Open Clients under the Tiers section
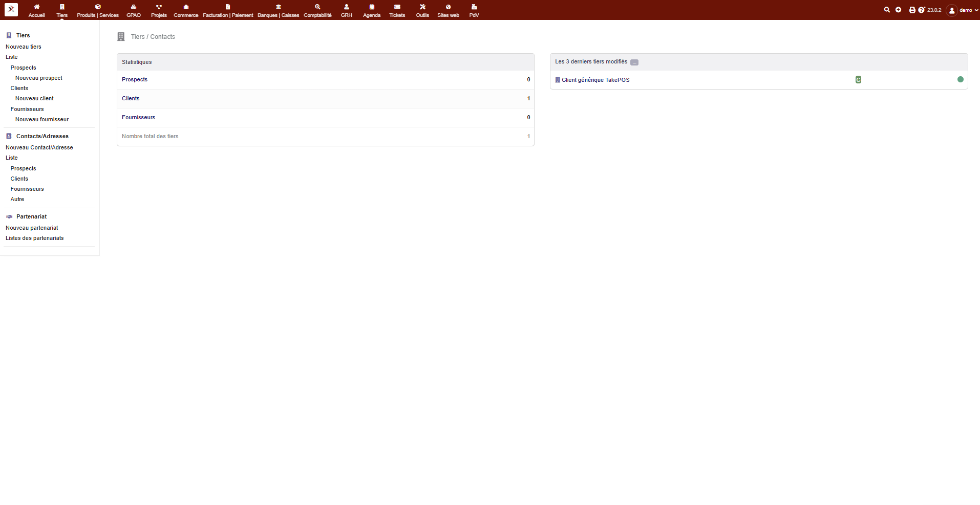 pyautogui.click(x=19, y=88)
